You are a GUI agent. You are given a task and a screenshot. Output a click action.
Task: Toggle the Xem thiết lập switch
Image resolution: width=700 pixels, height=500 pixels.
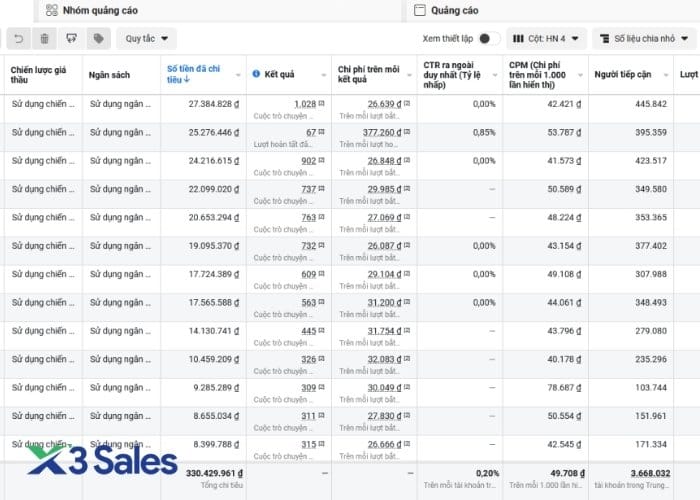click(488, 39)
